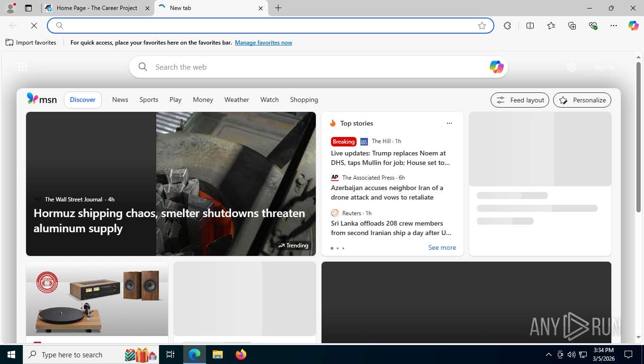
Task: Open Feed layout options
Action: [x=520, y=100]
